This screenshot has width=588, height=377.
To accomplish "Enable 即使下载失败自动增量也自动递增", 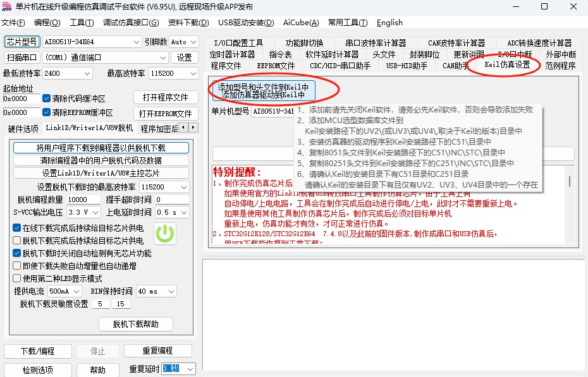I will point(16,266).
